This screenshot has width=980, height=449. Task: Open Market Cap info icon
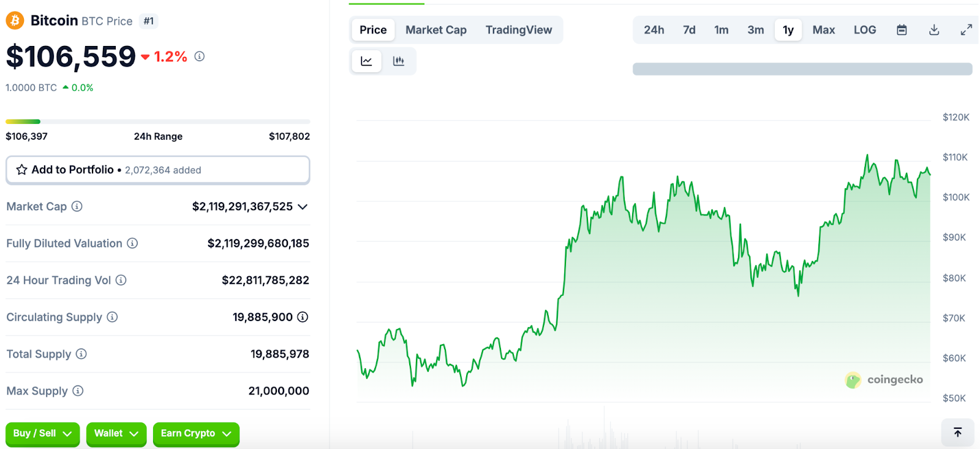[x=77, y=206]
